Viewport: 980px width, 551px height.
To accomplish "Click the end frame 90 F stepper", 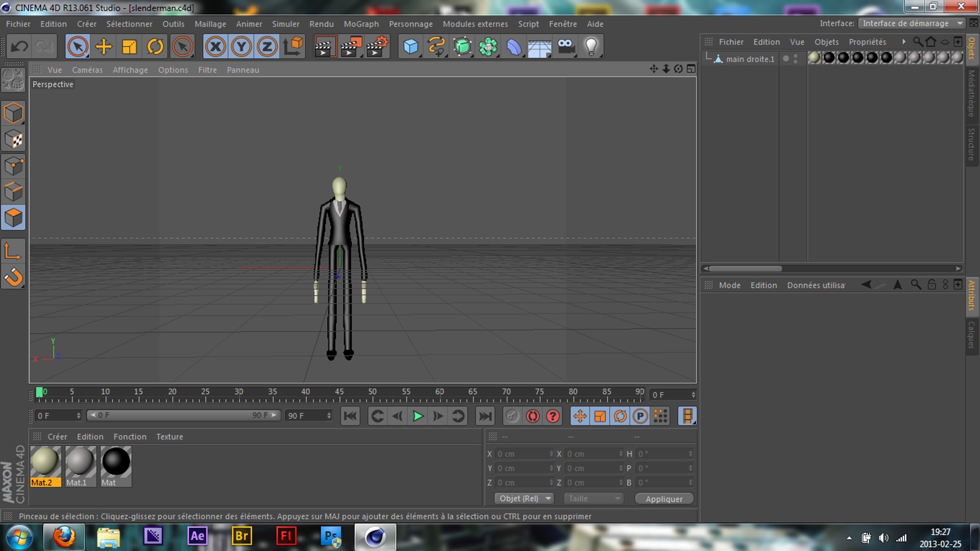I will pyautogui.click(x=329, y=416).
